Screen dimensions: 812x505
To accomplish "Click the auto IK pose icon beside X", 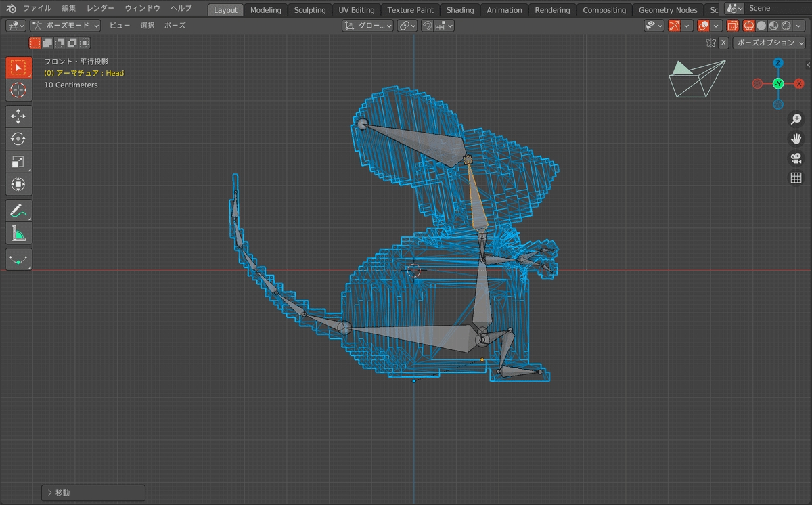I will pyautogui.click(x=710, y=43).
